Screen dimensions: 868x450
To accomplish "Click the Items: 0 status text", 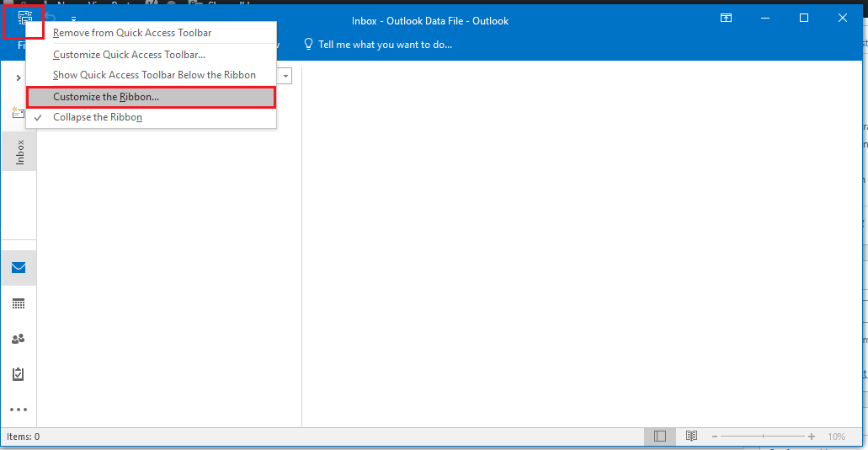I will tap(24, 437).
